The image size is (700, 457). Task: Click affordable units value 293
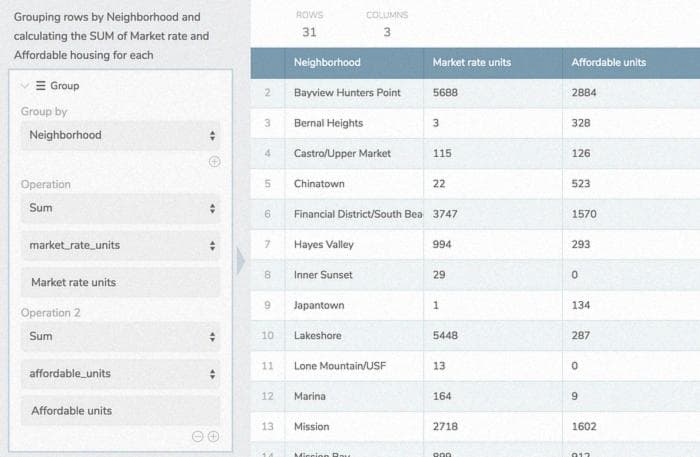581,245
